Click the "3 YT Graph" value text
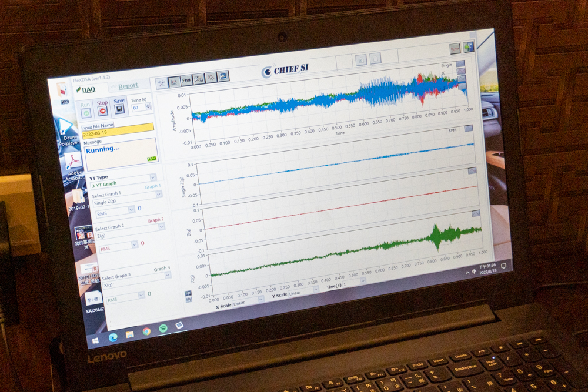The width and height of the screenshot is (588, 392). pos(104,185)
